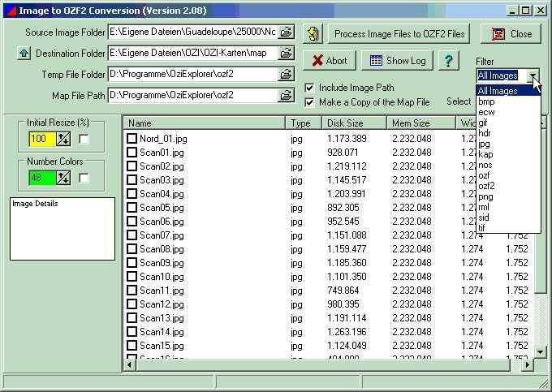Screen dimensions: 552x392
Task: Adjust the Initial Resize spinner
Action: [63, 140]
